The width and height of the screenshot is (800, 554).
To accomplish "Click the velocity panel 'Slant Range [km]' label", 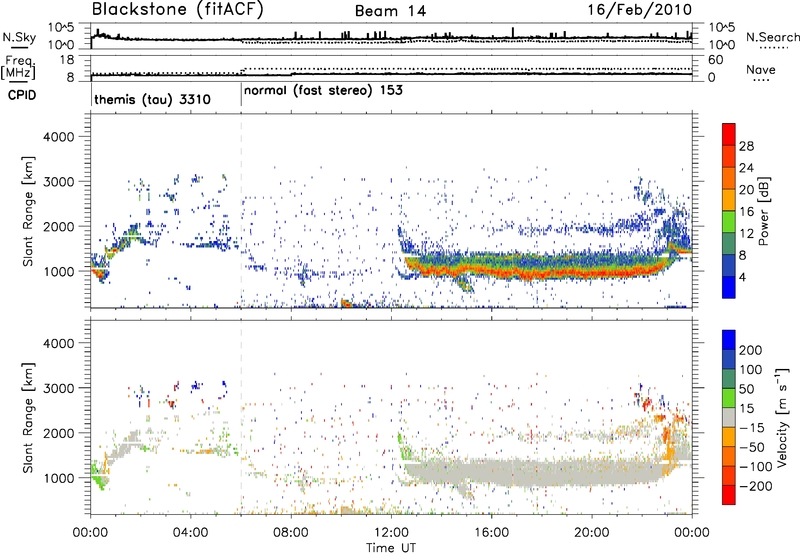I will click(29, 417).
